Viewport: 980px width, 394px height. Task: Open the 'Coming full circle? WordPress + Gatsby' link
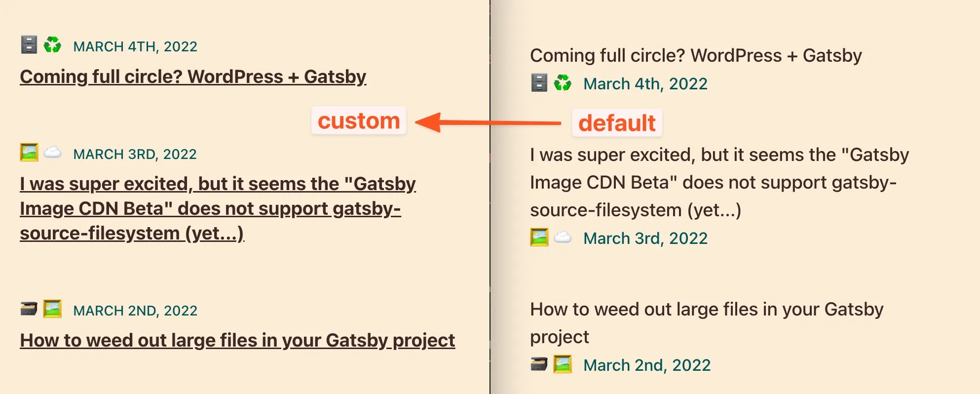tap(192, 77)
